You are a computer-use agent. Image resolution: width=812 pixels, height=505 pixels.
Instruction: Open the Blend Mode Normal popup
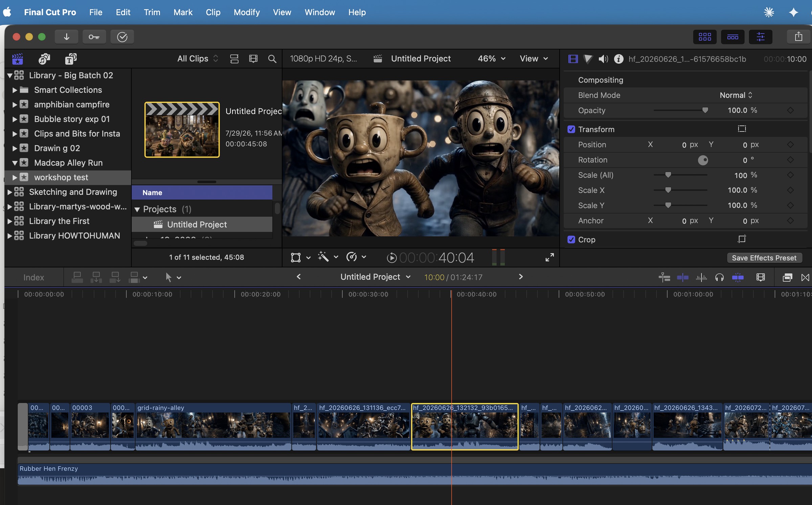point(736,95)
